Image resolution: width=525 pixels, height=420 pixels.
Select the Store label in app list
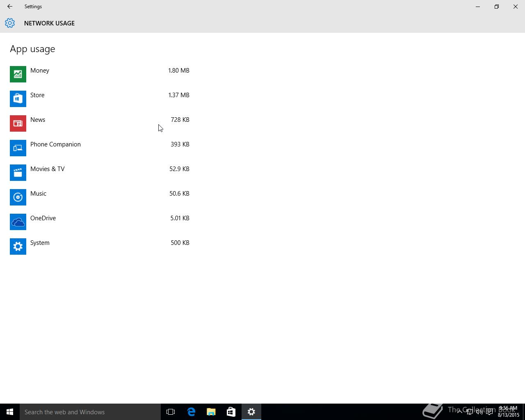[x=37, y=95]
